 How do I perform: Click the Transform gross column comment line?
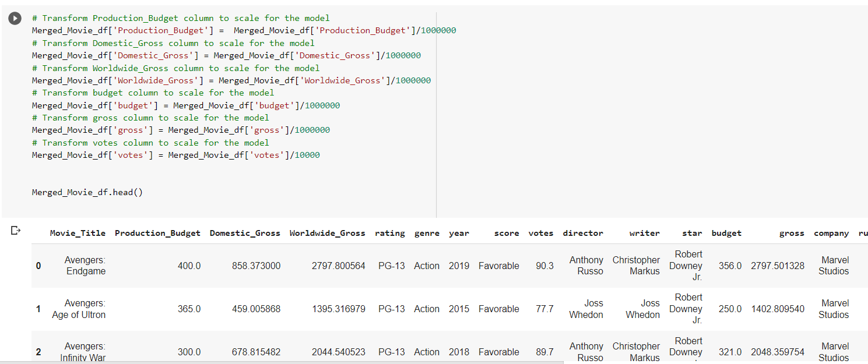[150, 118]
